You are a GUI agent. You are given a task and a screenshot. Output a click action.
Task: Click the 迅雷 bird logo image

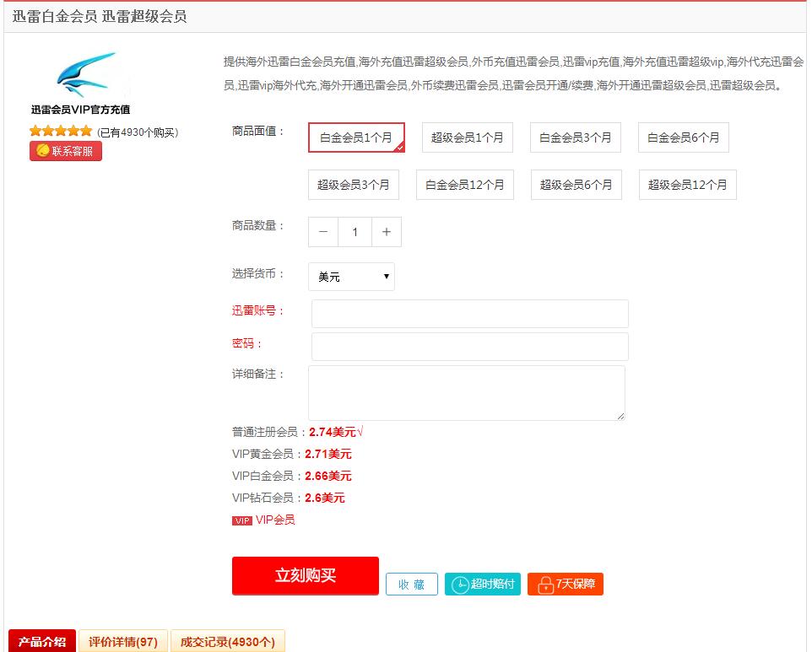(x=85, y=75)
